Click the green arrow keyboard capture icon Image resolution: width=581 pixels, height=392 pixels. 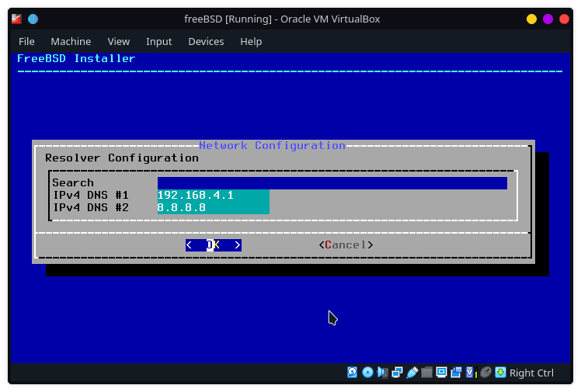pos(500,373)
